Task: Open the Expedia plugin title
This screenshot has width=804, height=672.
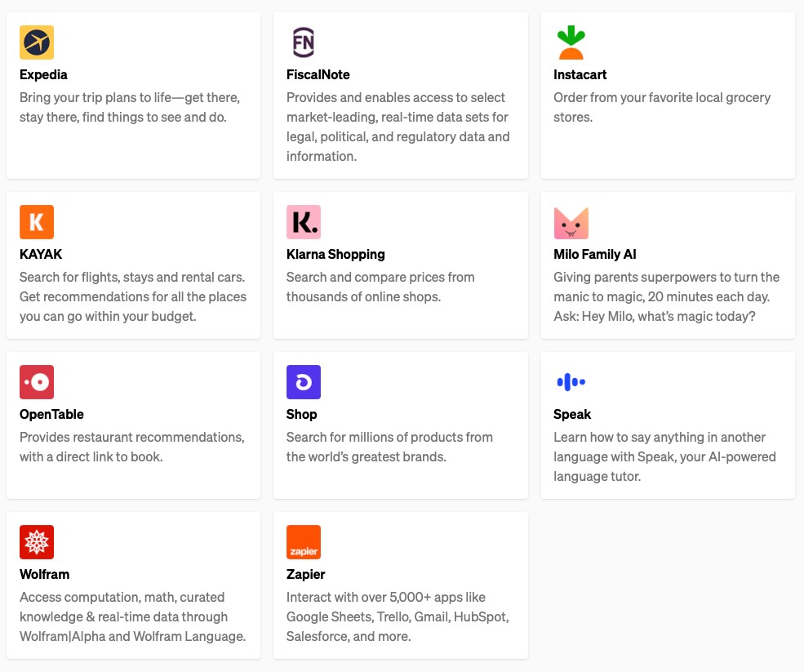Action: 43,75
